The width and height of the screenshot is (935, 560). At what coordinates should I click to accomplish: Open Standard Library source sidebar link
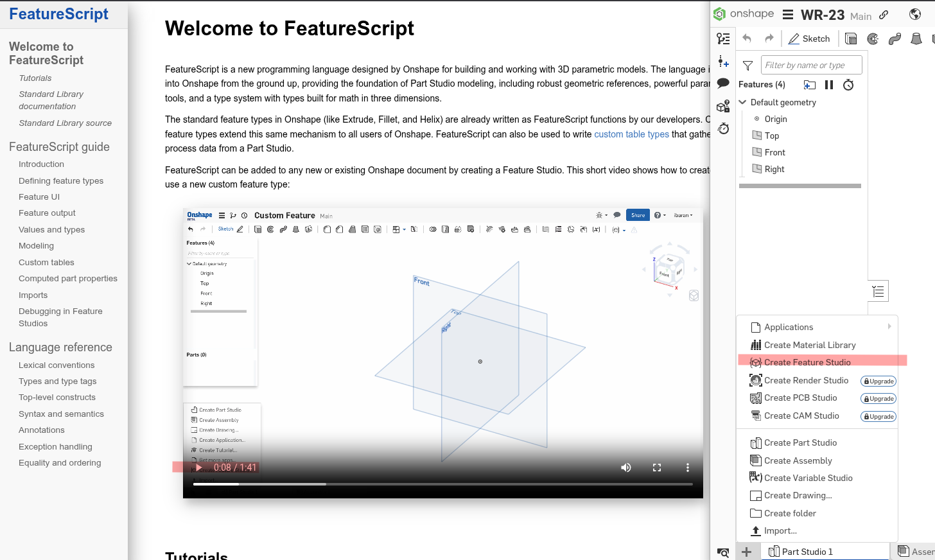point(65,123)
